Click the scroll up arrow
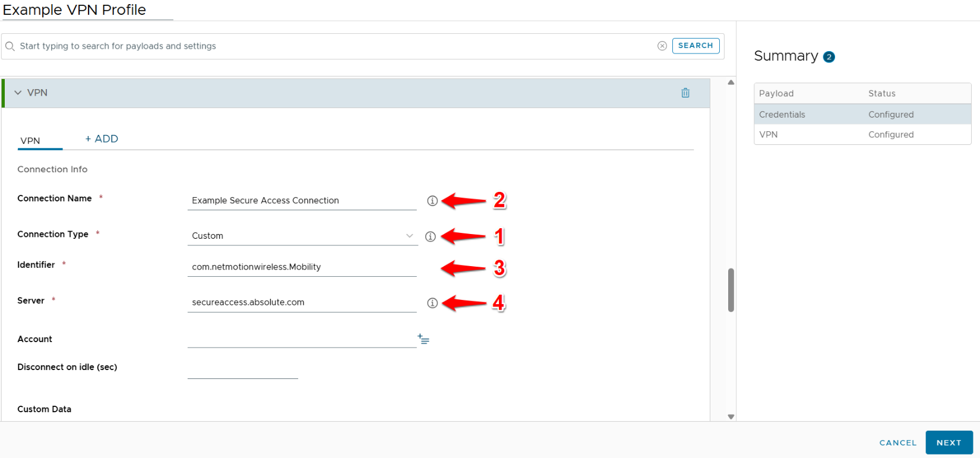Screen dimensions: 980x458 tap(731, 83)
